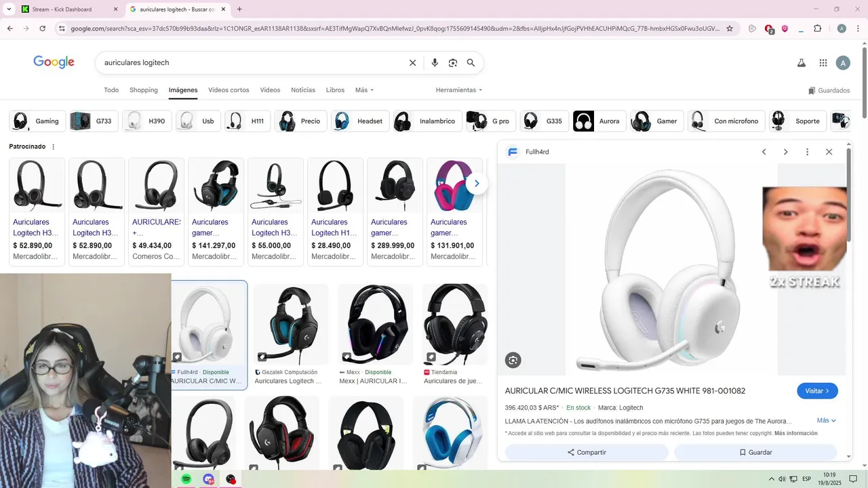Open the Gezatek Computación headset thumbnail
The height and width of the screenshot is (488, 868).
[x=291, y=324]
